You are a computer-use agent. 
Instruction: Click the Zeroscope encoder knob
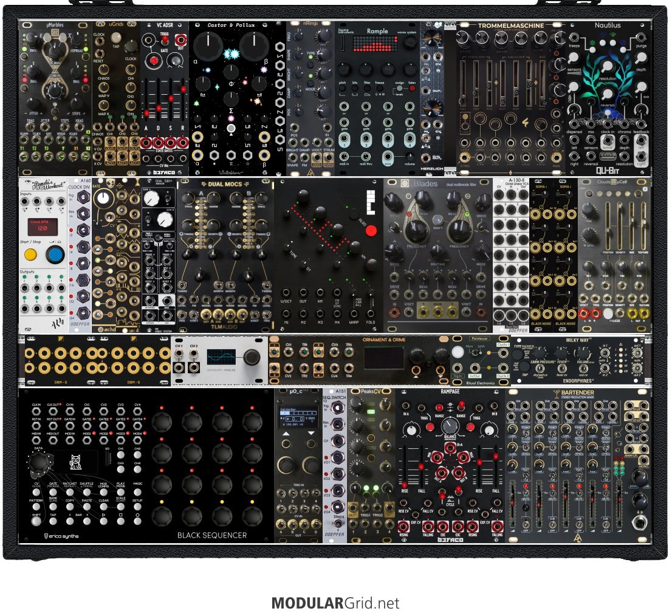[x=252, y=357]
